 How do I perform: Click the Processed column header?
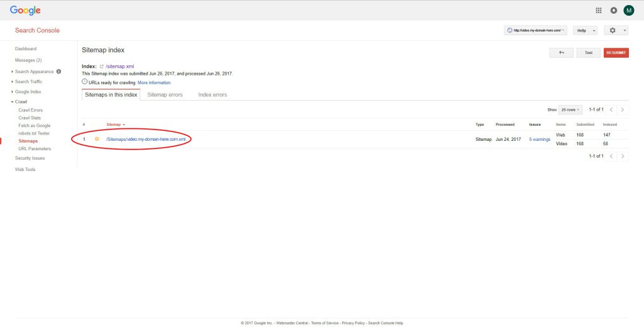(505, 125)
